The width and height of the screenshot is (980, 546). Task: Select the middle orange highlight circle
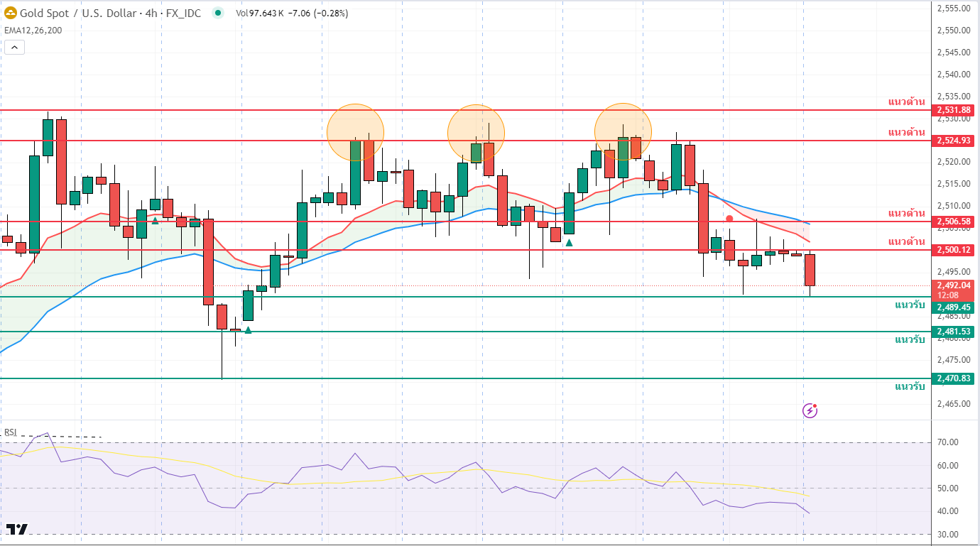[476, 132]
